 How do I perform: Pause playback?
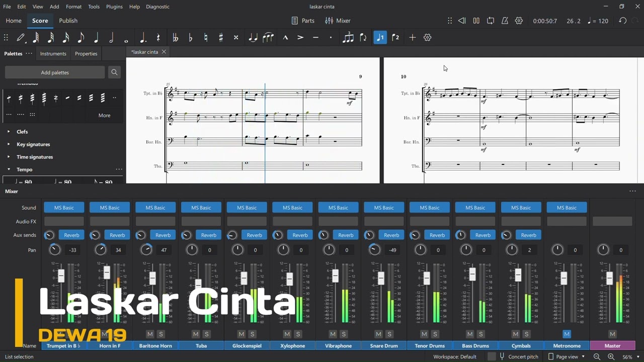(x=476, y=21)
